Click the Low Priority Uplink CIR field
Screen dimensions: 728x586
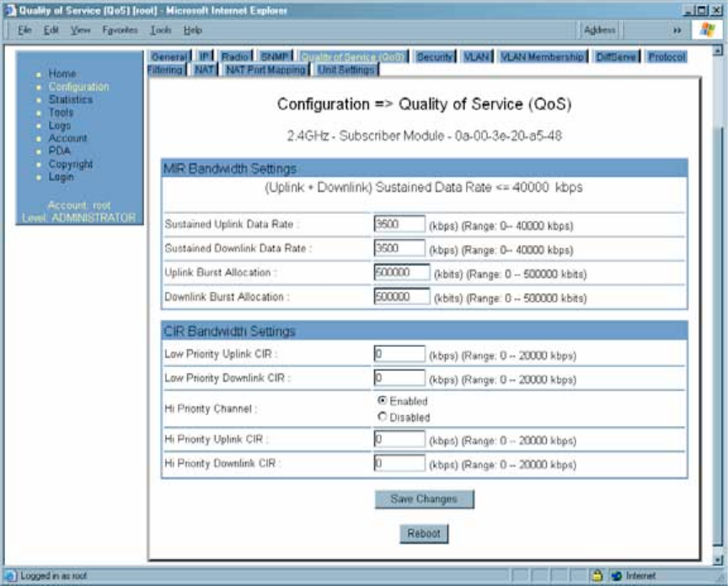[x=399, y=354]
